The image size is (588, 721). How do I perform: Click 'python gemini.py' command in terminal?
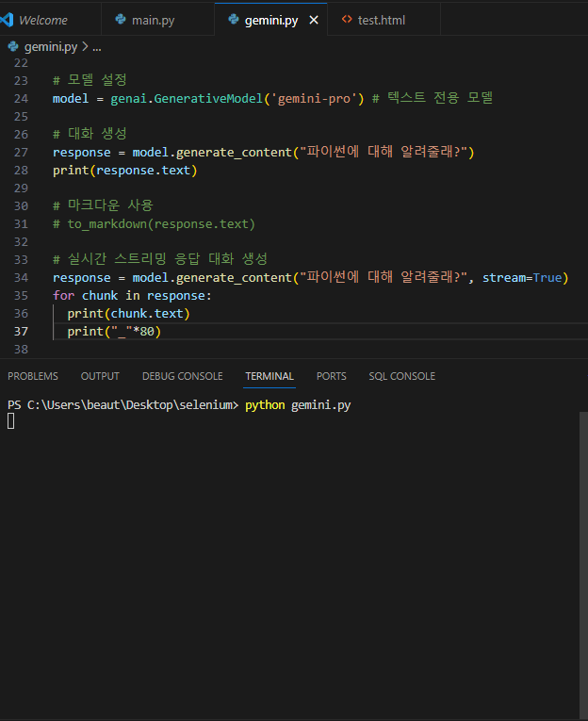[x=298, y=405]
